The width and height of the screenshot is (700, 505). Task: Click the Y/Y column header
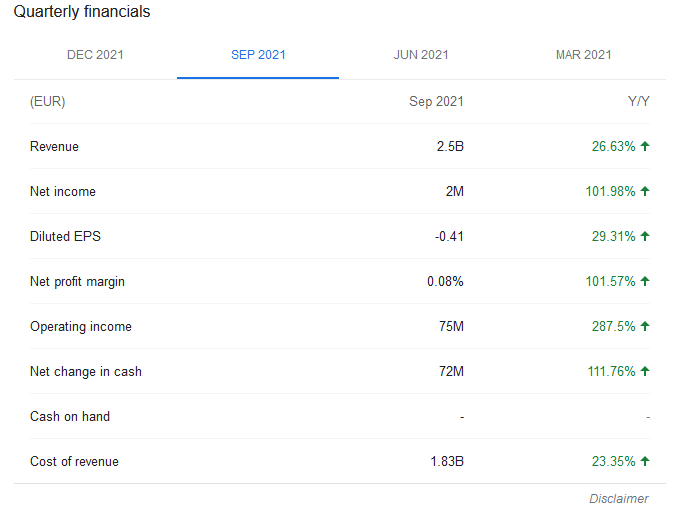(638, 101)
